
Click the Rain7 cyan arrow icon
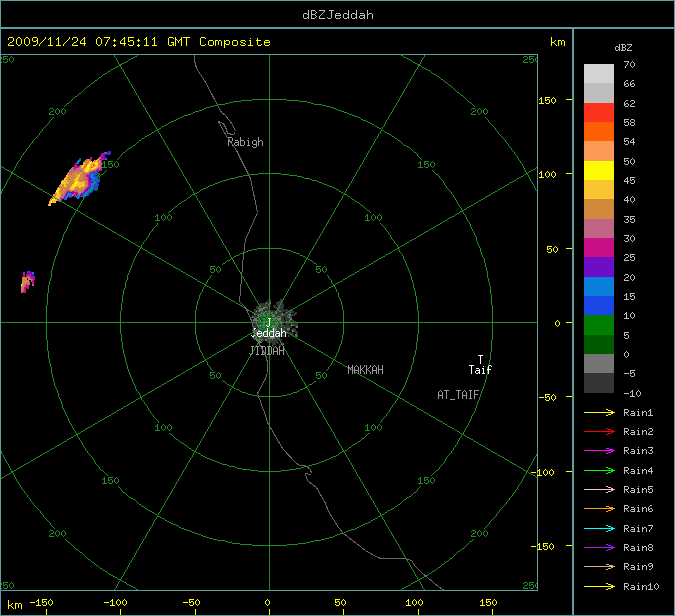click(x=599, y=528)
